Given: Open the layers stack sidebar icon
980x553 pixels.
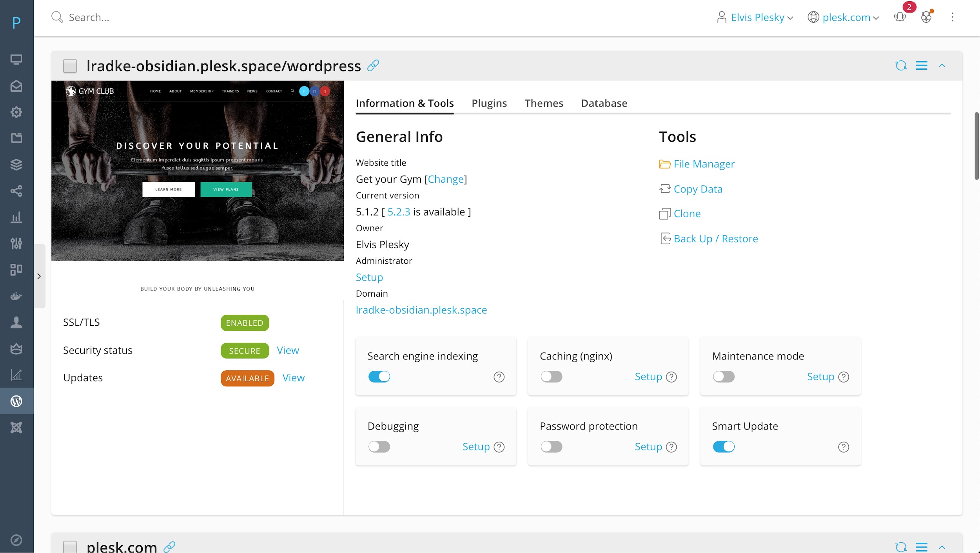Looking at the screenshot, I should point(16,165).
